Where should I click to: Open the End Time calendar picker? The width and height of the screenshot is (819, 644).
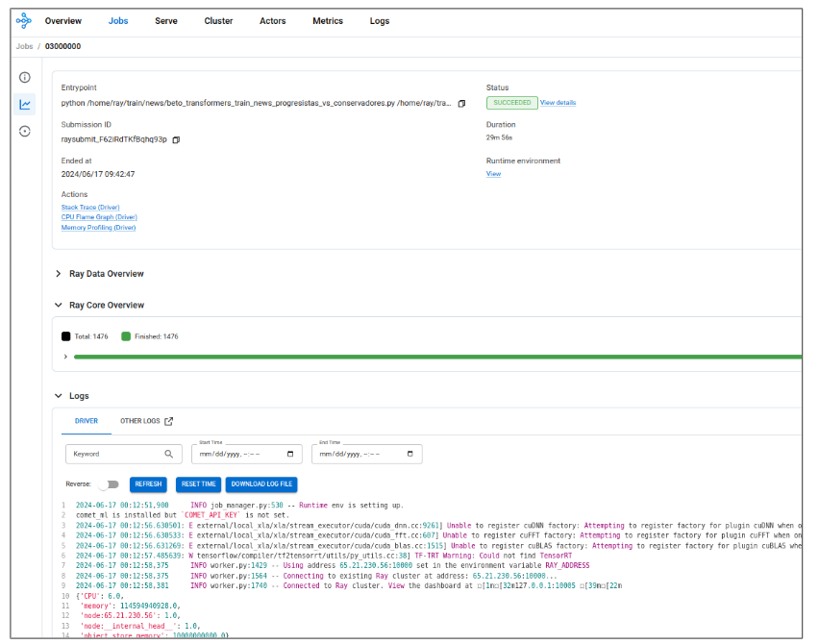pyautogui.click(x=410, y=454)
